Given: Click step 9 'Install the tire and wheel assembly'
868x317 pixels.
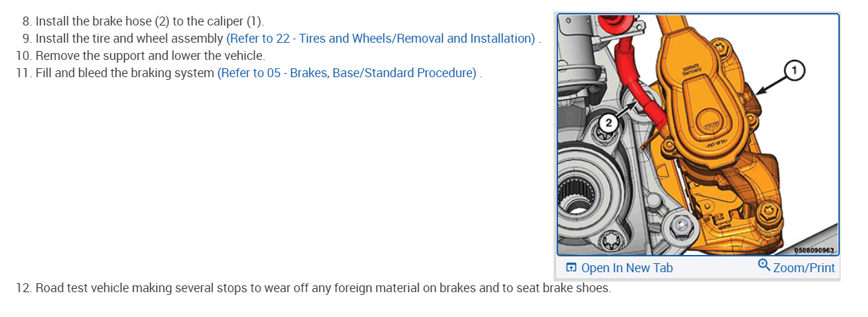Looking at the screenshot, I should tap(130, 39).
